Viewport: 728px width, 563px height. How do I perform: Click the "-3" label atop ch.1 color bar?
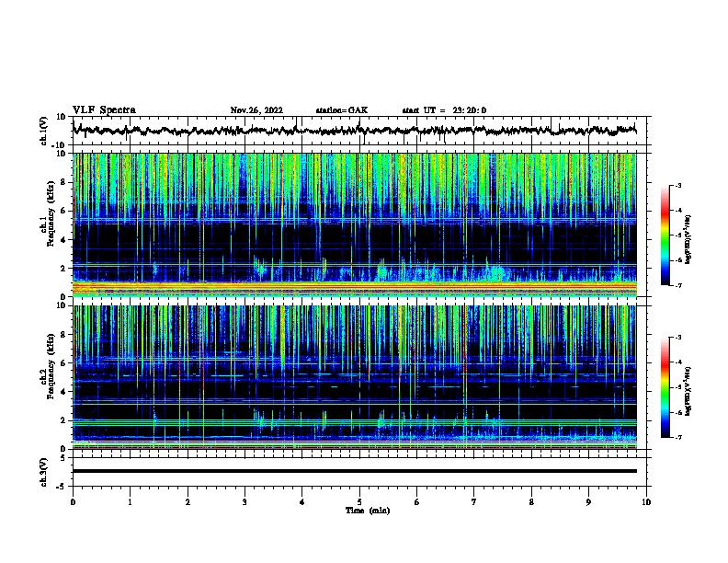tap(677, 185)
